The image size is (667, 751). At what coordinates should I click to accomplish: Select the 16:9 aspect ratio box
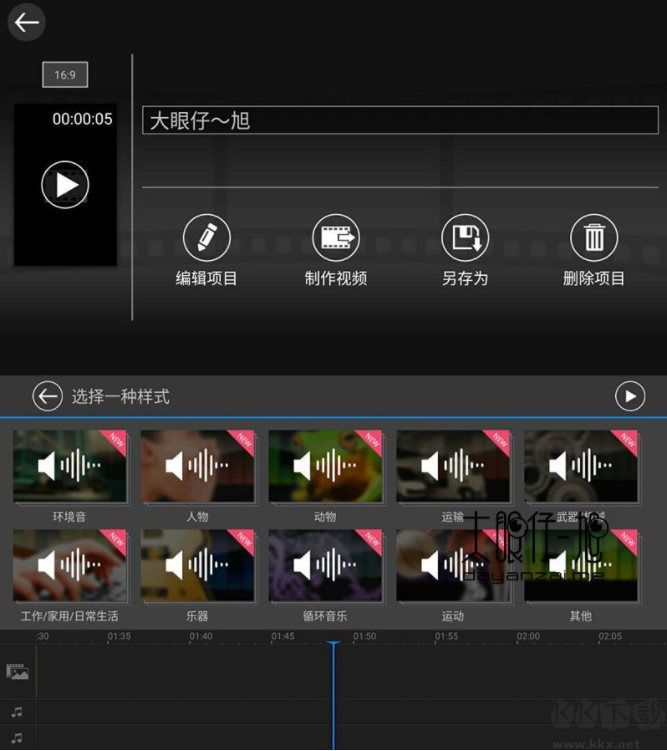pos(65,75)
